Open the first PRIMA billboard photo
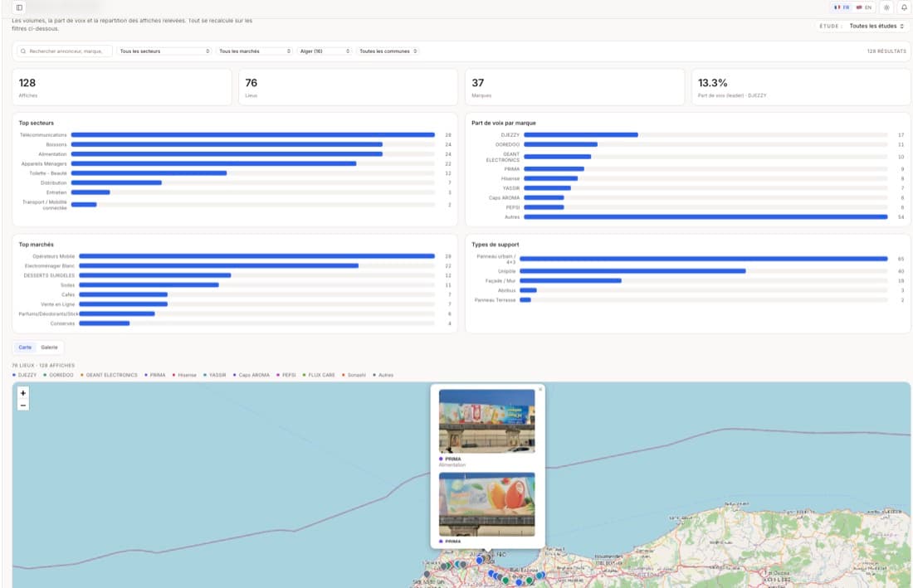The height and width of the screenshot is (588, 913). click(x=486, y=421)
